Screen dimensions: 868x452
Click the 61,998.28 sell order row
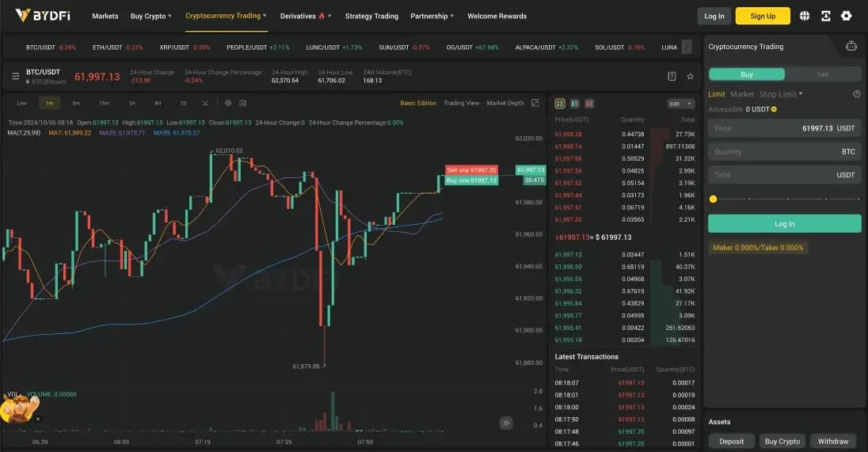624,135
